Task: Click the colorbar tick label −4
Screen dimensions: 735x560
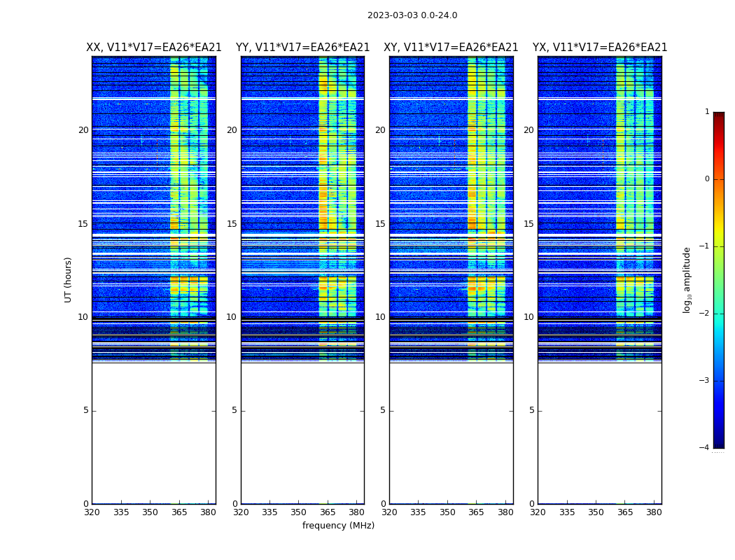Action: coord(706,448)
